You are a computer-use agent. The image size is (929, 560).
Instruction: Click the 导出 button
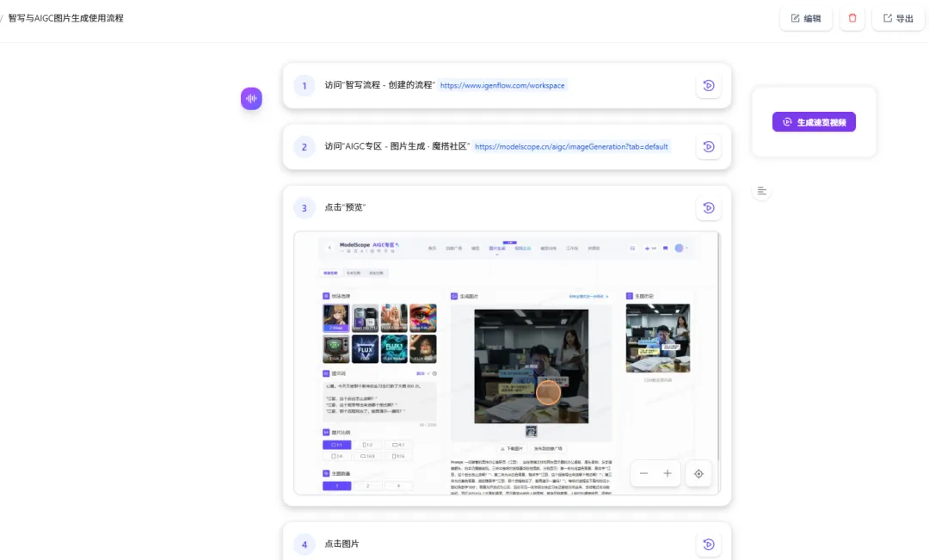[x=898, y=18]
